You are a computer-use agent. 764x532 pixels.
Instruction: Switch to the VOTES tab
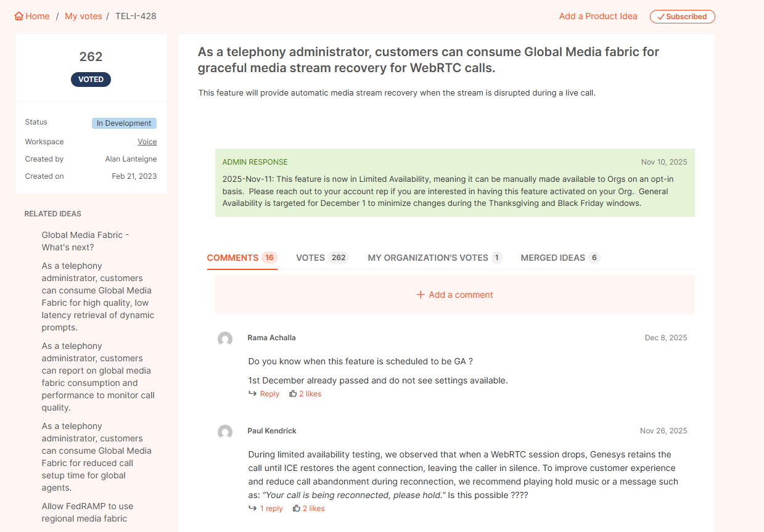[x=322, y=258]
